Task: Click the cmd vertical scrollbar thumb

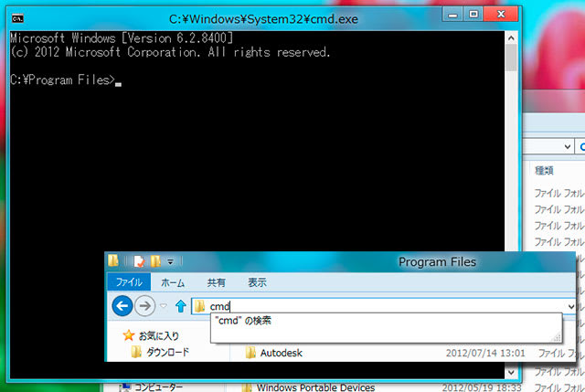Action: point(511,58)
